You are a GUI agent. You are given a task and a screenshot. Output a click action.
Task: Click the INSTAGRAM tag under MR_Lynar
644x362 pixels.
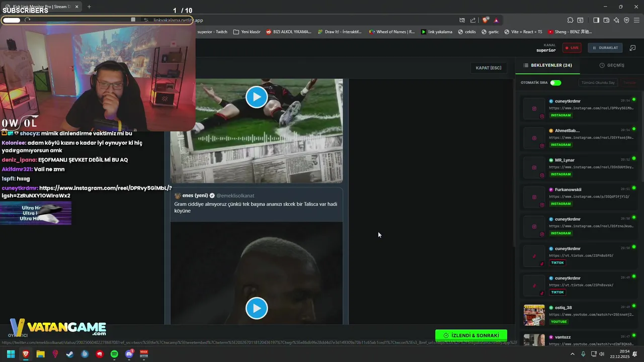pos(561,174)
